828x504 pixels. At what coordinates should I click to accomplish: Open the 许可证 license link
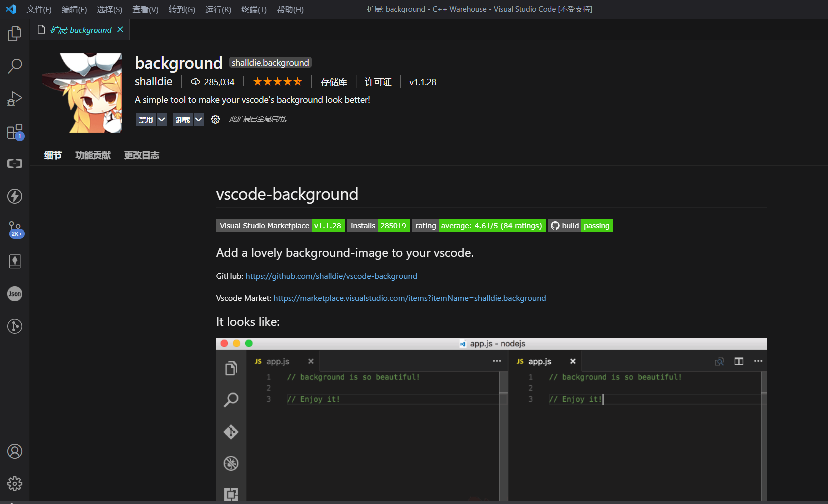378,82
